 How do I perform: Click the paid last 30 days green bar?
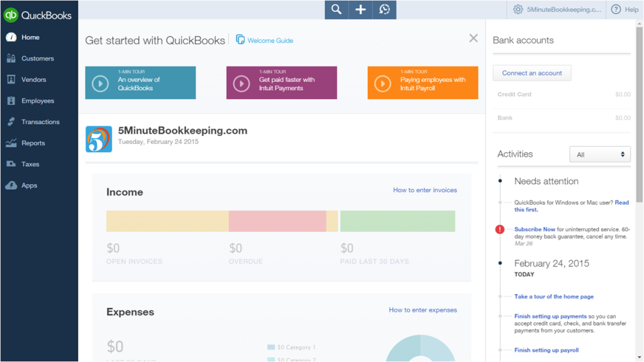pyautogui.click(x=397, y=221)
